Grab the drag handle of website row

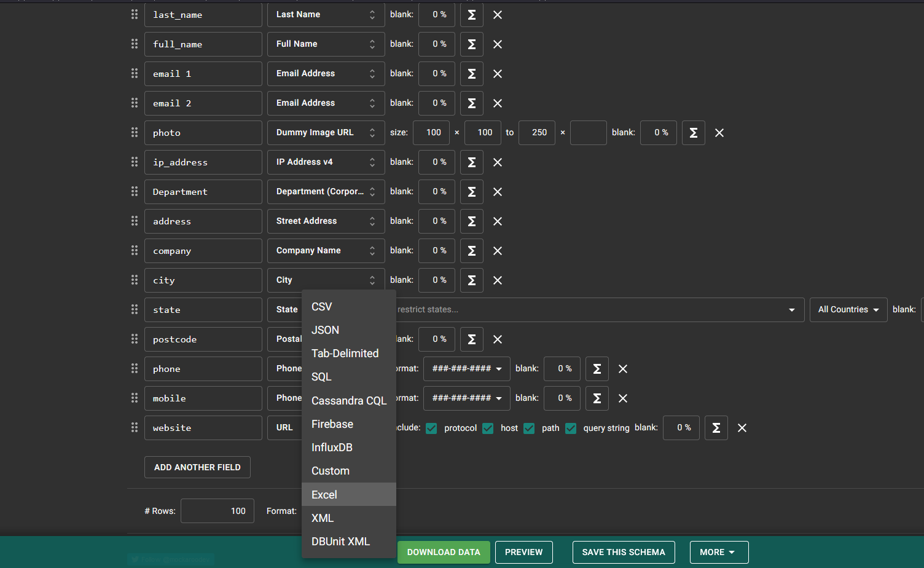(135, 427)
